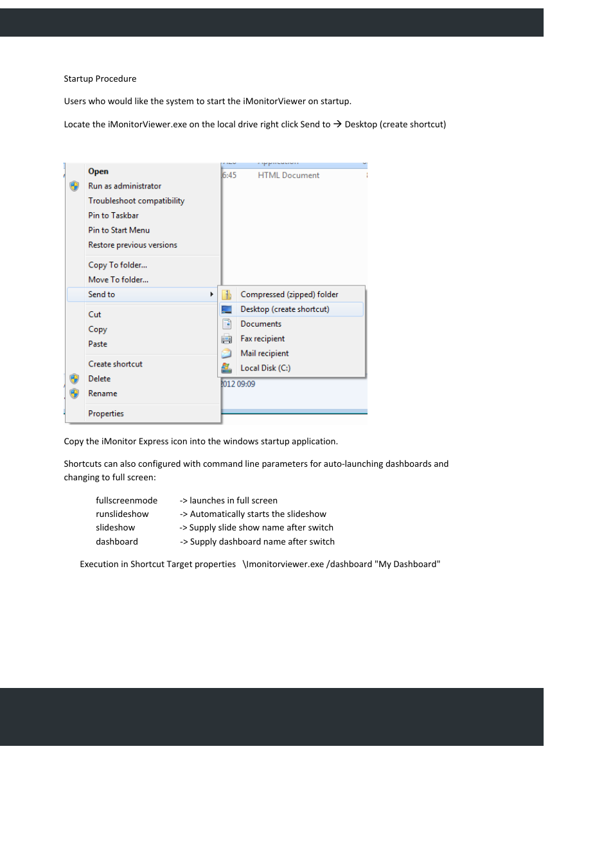Select Desktop (create shortcut)
The height and width of the screenshot is (868, 613).
292,309
